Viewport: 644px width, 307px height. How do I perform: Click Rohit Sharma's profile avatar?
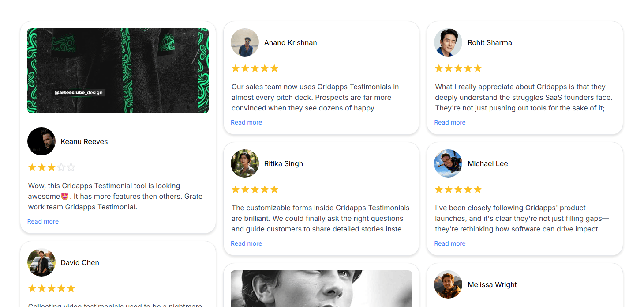coord(448,42)
